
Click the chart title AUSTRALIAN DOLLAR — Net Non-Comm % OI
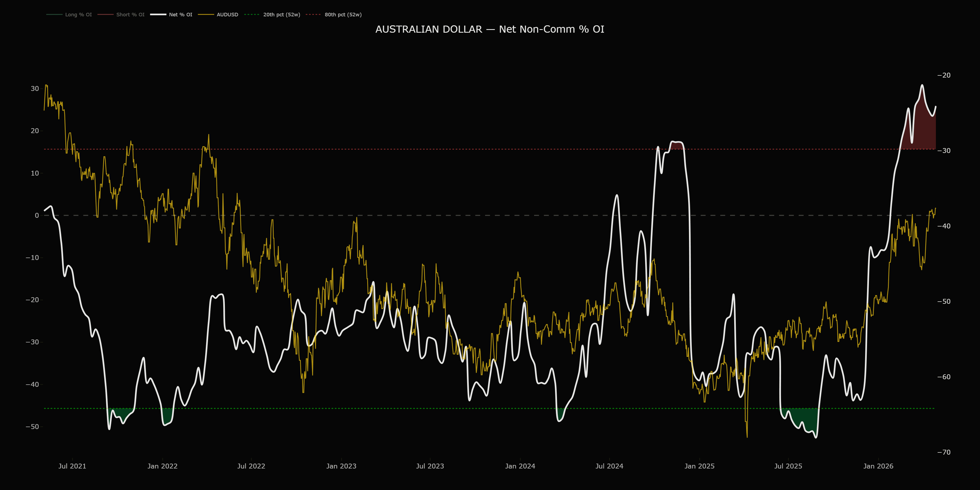pos(490,29)
